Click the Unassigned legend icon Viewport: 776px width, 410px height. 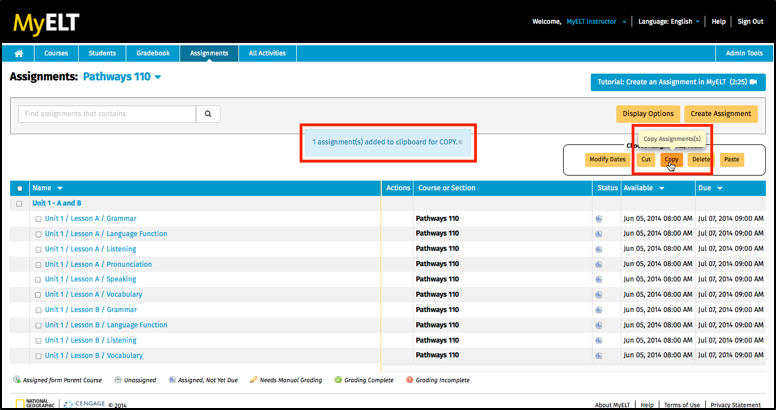click(118, 380)
